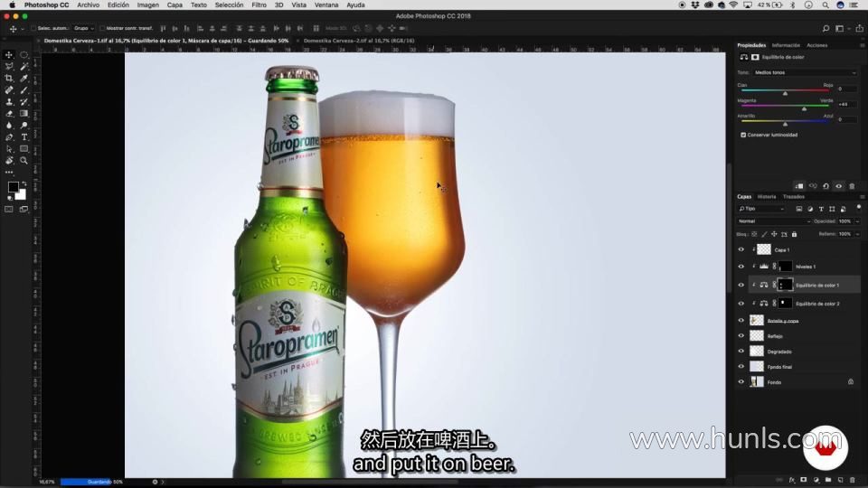
Task: Select the Healing Brush tool
Action: click(x=9, y=89)
